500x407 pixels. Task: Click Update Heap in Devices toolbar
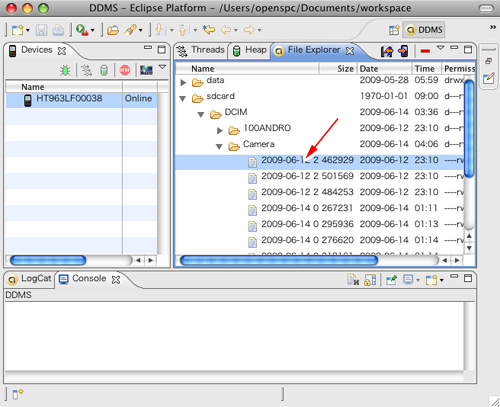pos(104,70)
